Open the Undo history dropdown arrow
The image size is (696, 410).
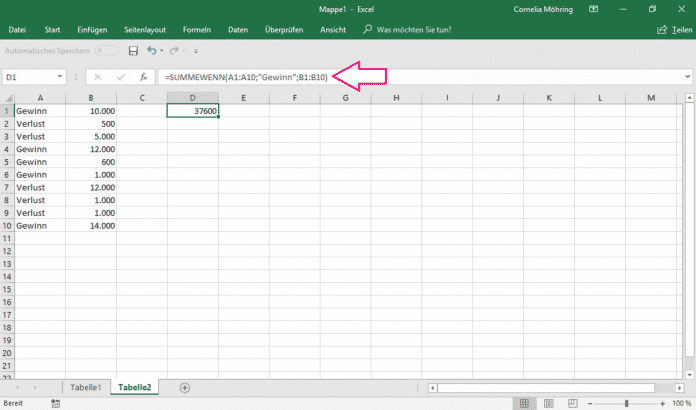click(x=162, y=50)
